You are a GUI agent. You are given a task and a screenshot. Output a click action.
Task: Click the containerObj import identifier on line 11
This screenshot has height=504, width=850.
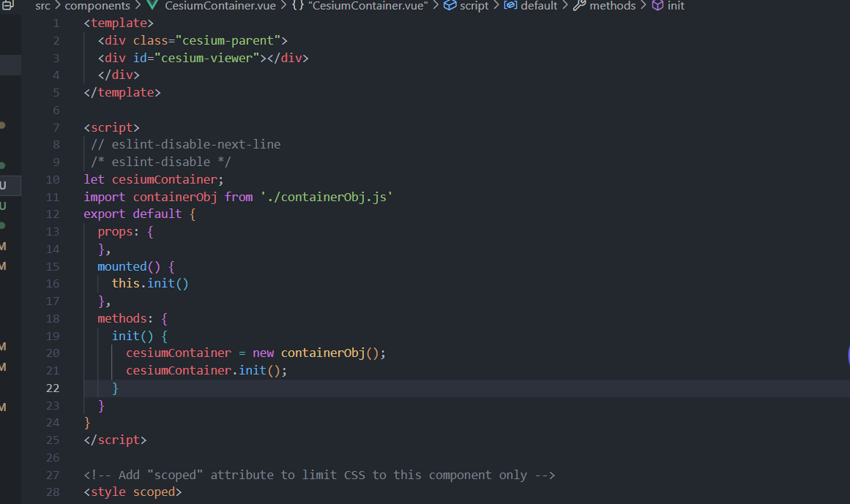point(175,197)
